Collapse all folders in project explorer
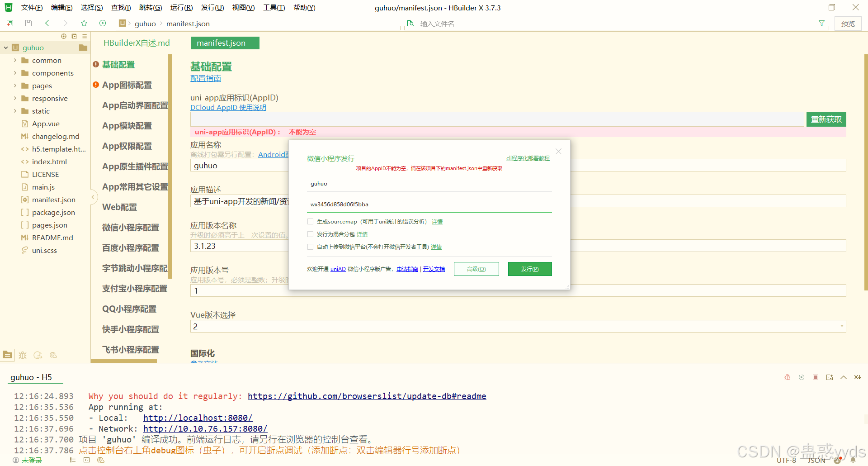The image size is (868, 466). click(x=74, y=36)
